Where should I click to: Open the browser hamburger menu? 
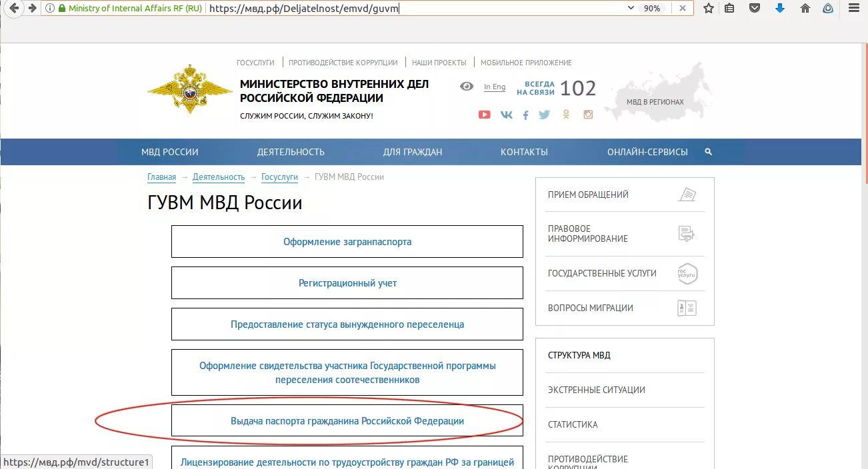(x=853, y=9)
